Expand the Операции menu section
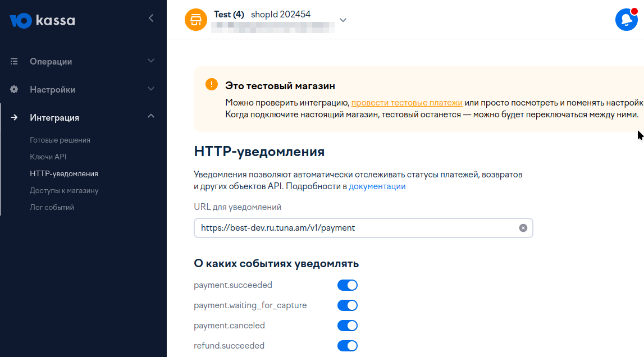The image size is (644, 357). [150, 61]
